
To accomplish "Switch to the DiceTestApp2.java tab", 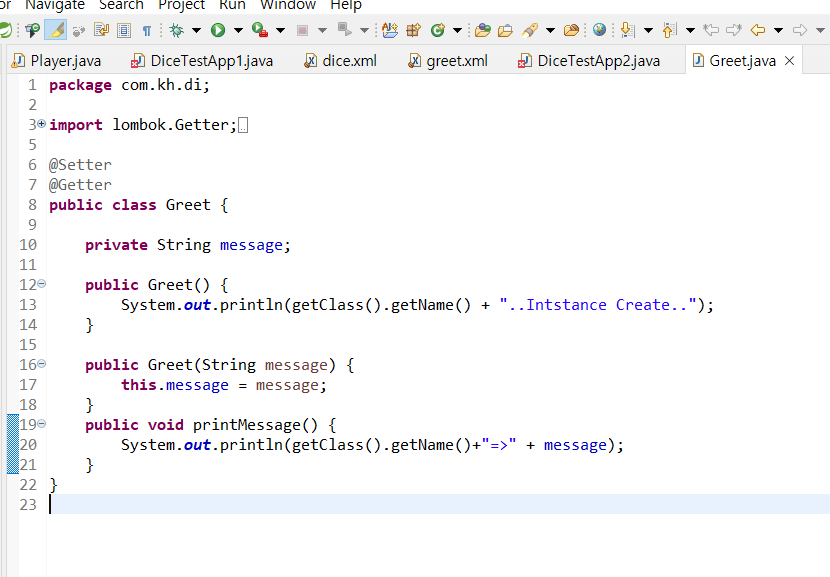I will coord(589,61).
